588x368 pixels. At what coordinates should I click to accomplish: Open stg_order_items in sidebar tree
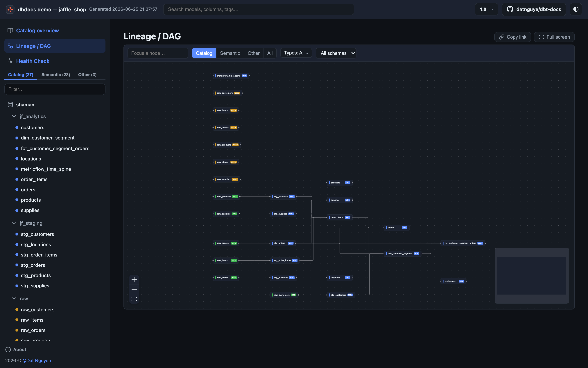coord(39,255)
